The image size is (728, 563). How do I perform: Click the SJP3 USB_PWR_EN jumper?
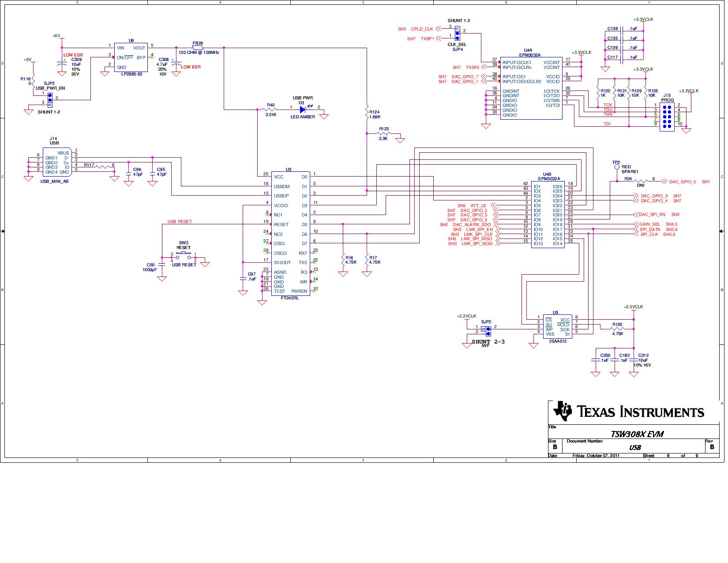click(49, 100)
